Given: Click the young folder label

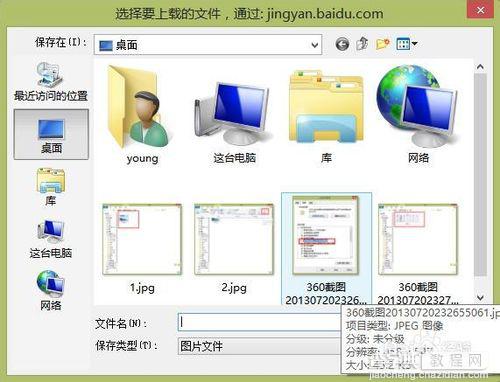Looking at the screenshot, I should 142,158.
